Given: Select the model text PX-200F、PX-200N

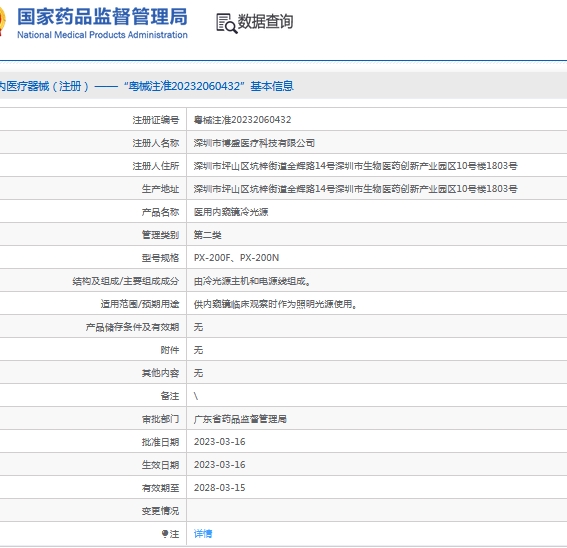Looking at the screenshot, I should pos(236,258).
